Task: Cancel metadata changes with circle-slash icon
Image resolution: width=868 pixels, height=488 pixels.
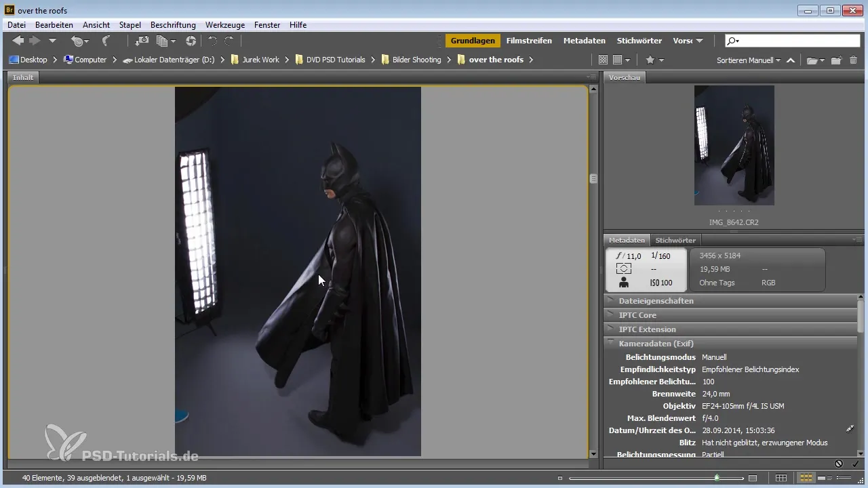Action: click(839, 464)
